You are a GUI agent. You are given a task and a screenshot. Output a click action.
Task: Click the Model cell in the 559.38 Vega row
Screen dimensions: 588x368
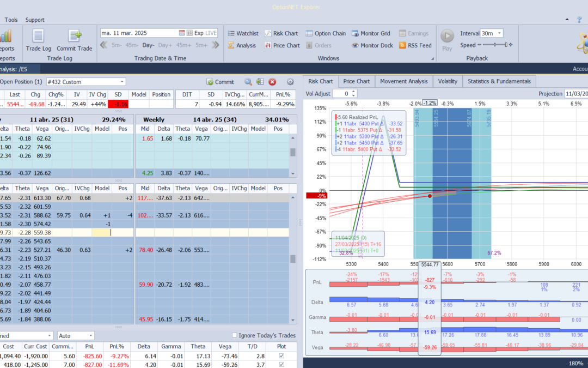(102, 233)
